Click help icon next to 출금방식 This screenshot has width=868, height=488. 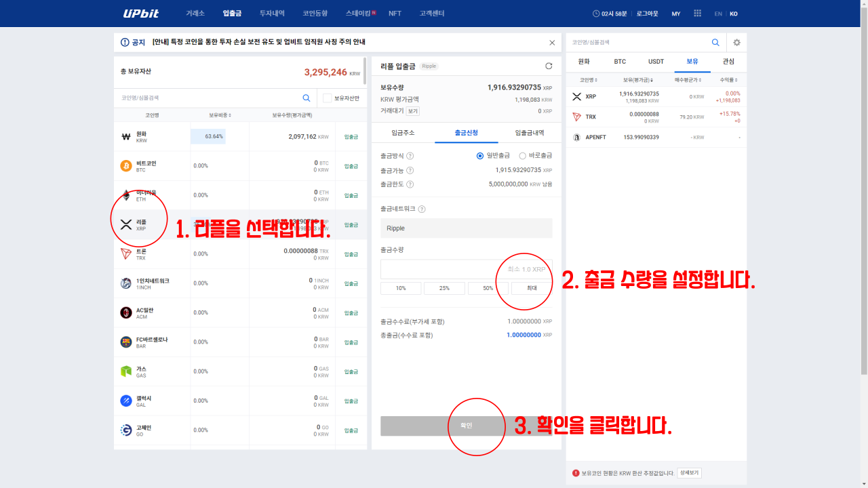(x=410, y=156)
